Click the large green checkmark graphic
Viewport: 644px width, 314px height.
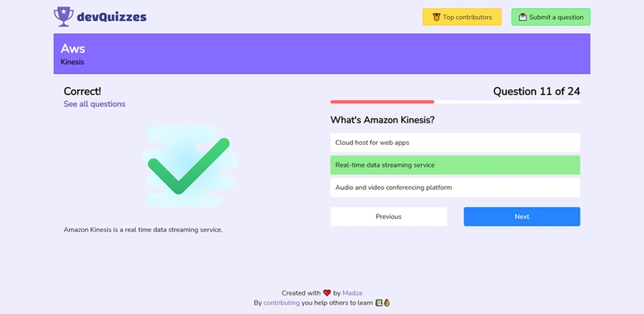click(x=188, y=166)
